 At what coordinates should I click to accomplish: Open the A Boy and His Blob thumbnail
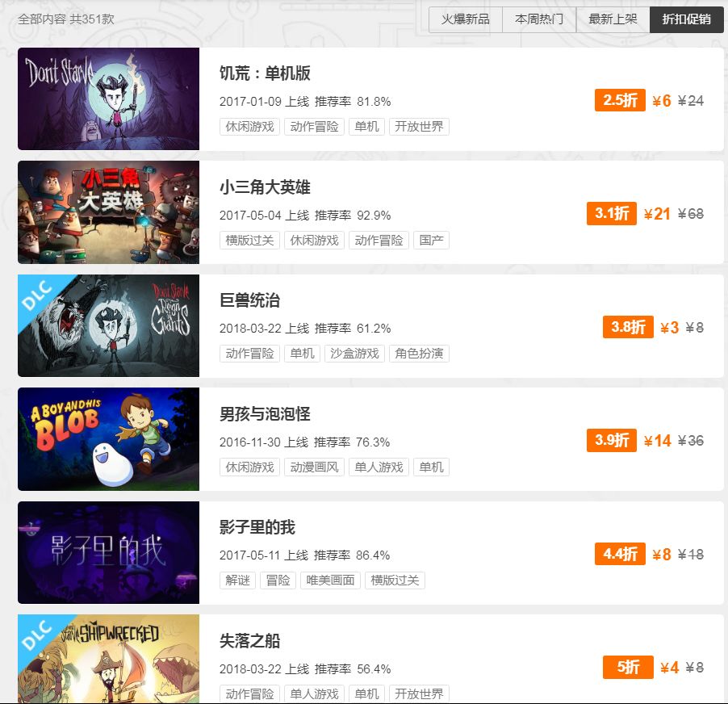tap(109, 439)
